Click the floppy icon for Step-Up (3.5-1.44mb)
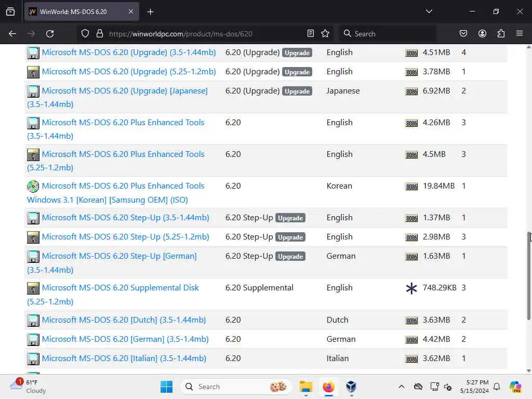Image resolution: width=532 pixels, height=399 pixels. pos(33,218)
